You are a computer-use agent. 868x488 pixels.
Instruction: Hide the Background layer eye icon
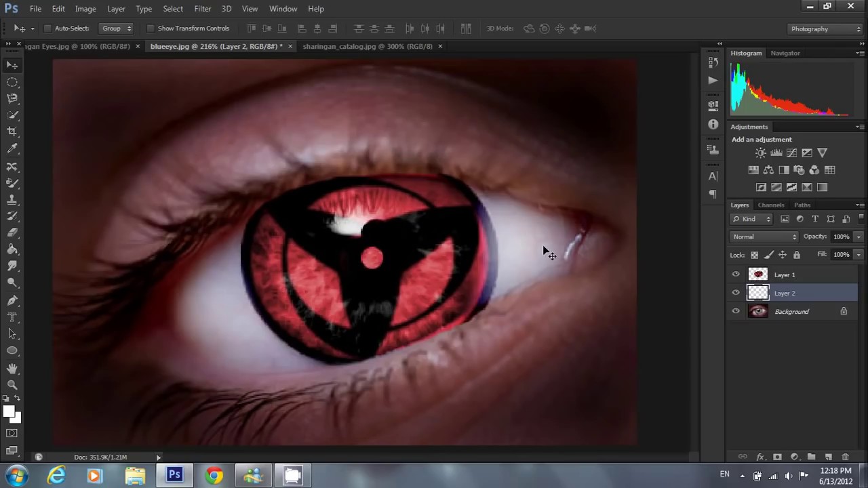point(736,311)
